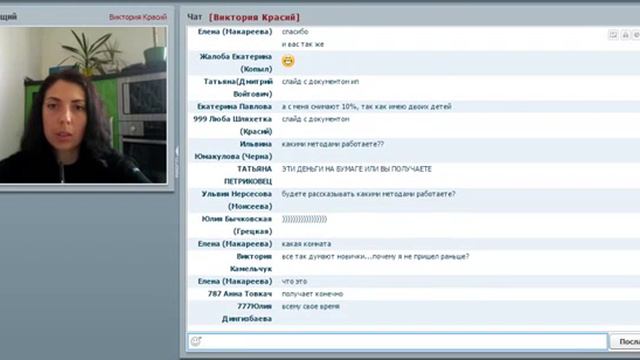The height and width of the screenshot is (360, 640).
Task: Click the user name Ильвина Юмакулова (Черна)
Action: (x=233, y=150)
